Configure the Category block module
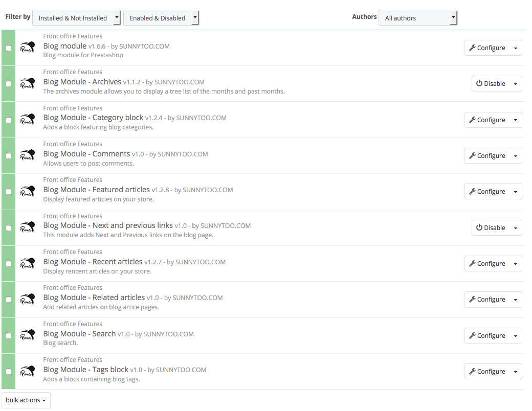532x411 pixels. [x=487, y=120]
